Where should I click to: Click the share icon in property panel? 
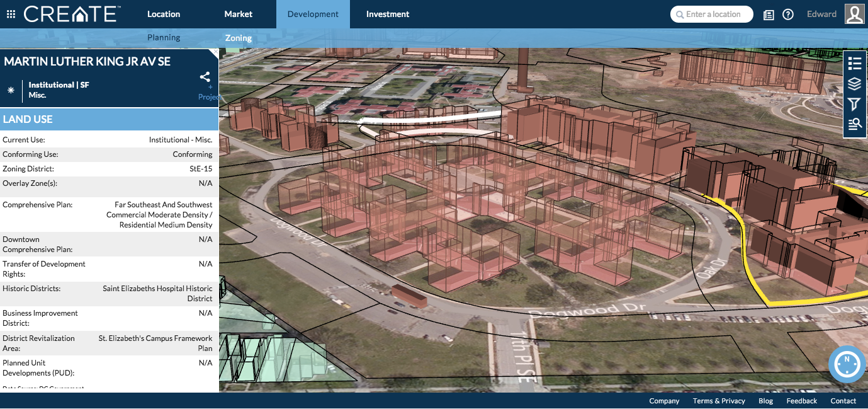205,77
